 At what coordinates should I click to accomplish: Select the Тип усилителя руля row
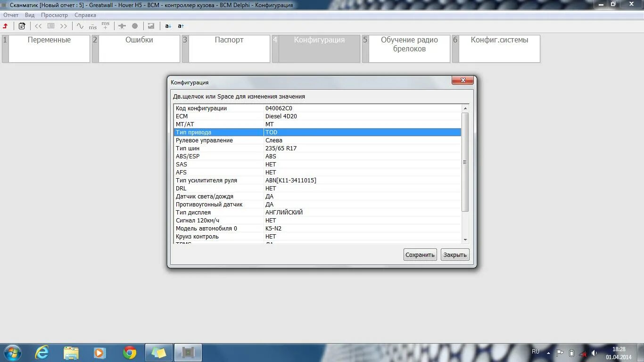(317, 181)
